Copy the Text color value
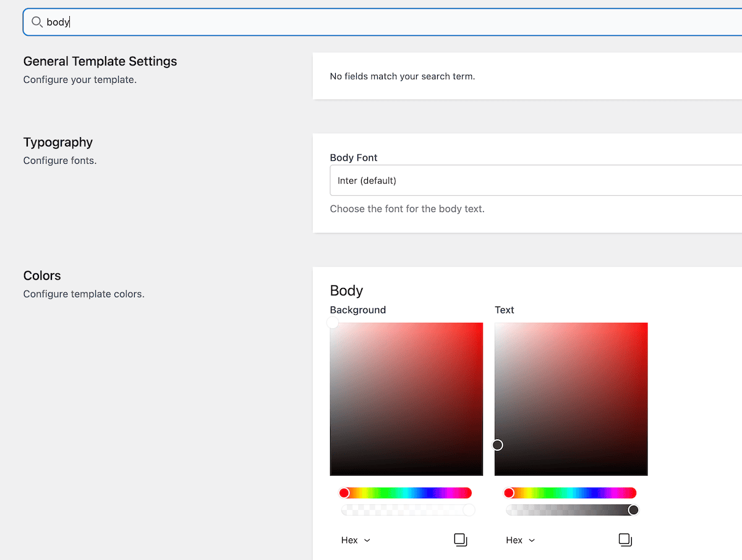This screenshot has width=742, height=560. [x=625, y=540]
